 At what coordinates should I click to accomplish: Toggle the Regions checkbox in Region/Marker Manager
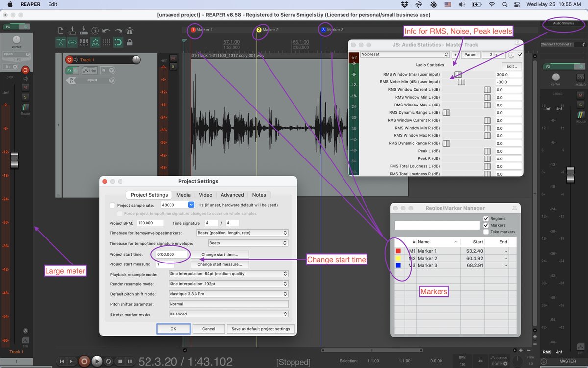pyautogui.click(x=486, y=219)
